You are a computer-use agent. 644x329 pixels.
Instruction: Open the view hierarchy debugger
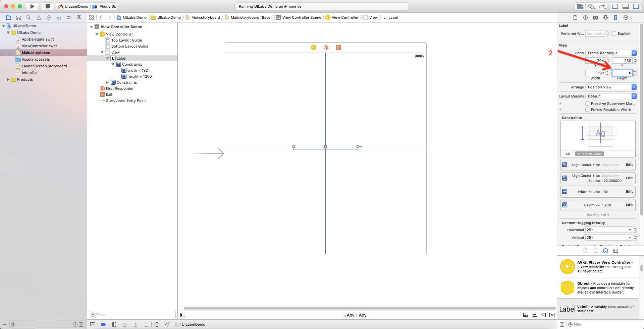(x=157, y=324)
